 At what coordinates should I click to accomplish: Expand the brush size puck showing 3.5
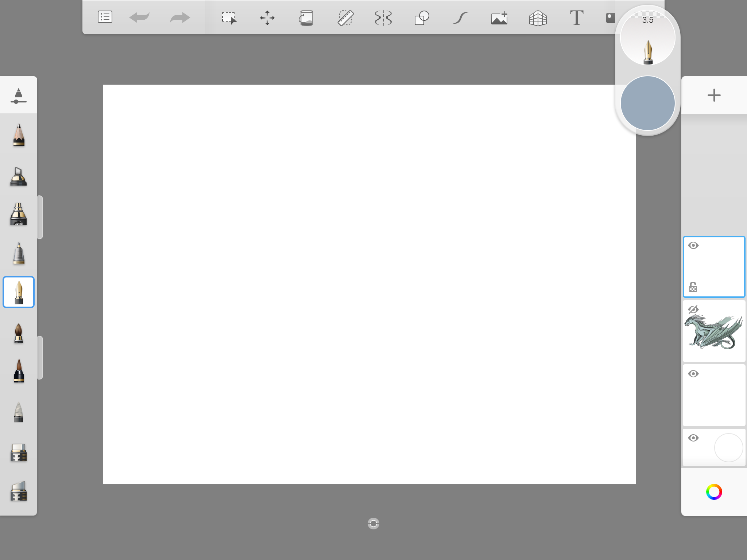648,38
